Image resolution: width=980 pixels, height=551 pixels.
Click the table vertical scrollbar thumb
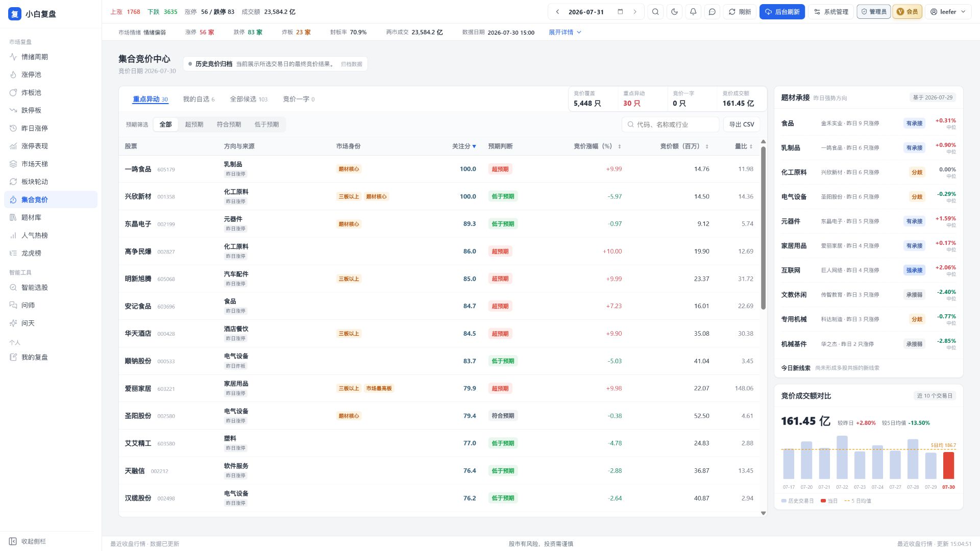[763, 228]
